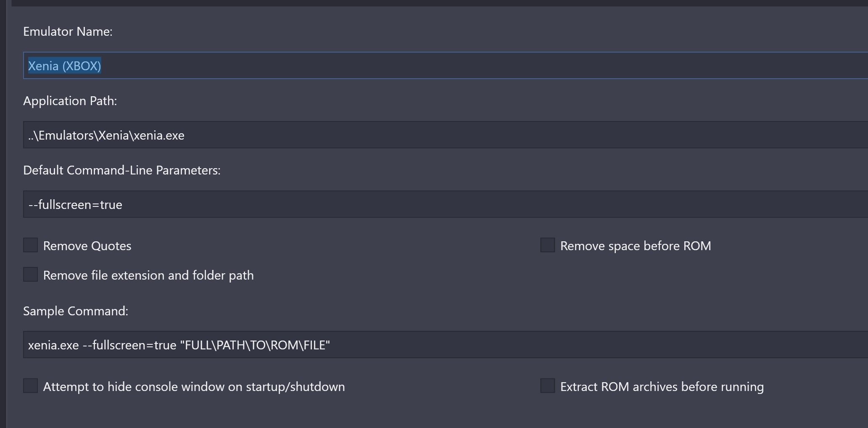Click the Sample Command text box
This screenshot has height=428, width=868.
(446, 345)
